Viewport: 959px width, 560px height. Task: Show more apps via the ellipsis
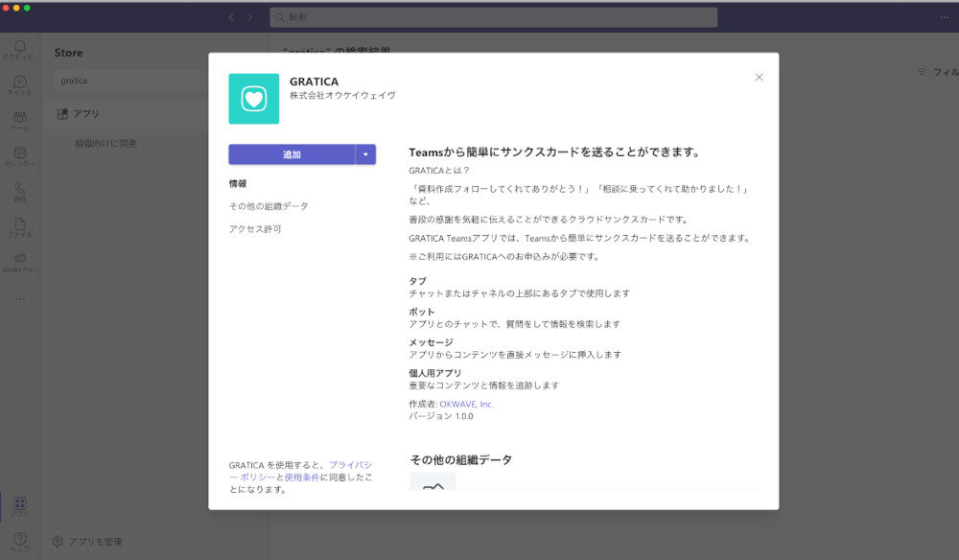click(19, 298)
